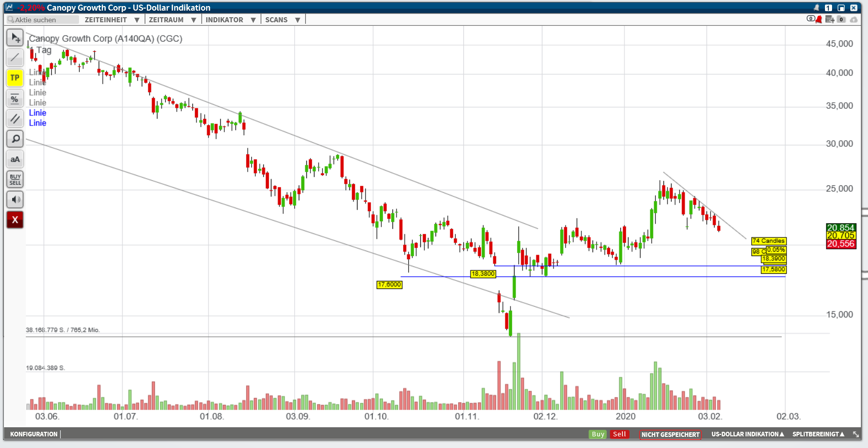
Task: Click the 17,5800 yellow line label
Action: pos(774,269)
